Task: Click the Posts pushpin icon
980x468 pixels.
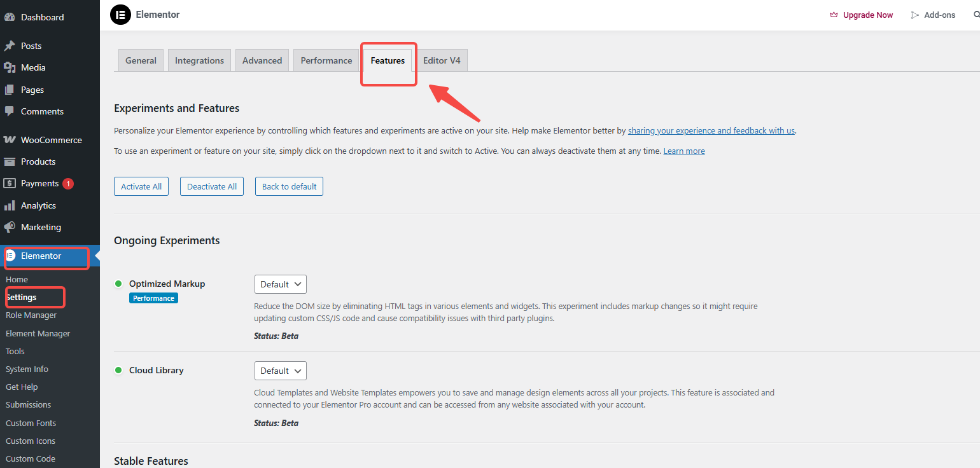Action: click(x=10, y=46)
